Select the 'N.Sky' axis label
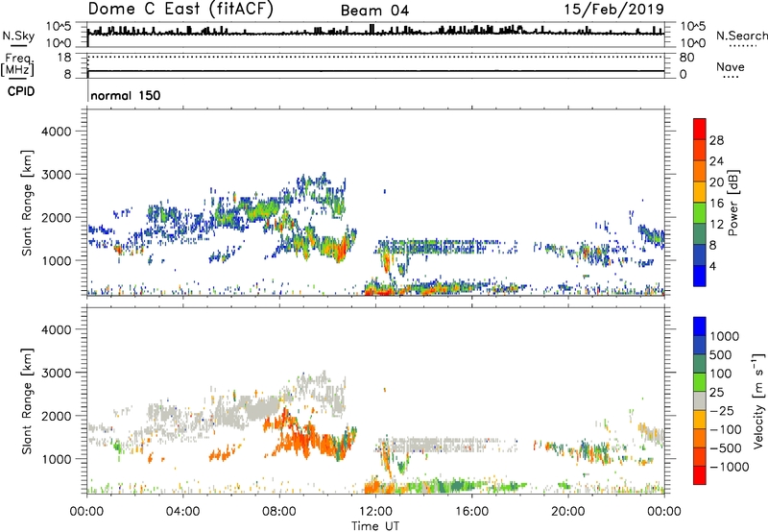This screenshot has height=532, width=768. pos(18,36)
